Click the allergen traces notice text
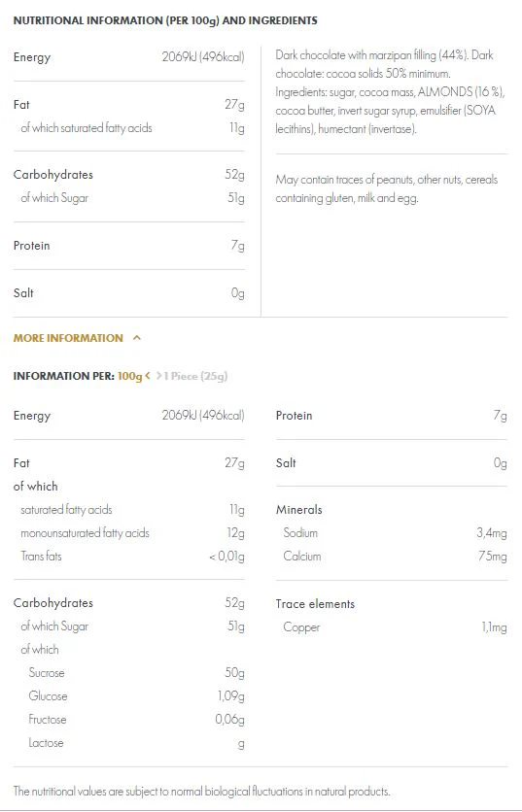Image resolution: width=522 pixels, height=812 pixels. (387, 188)
